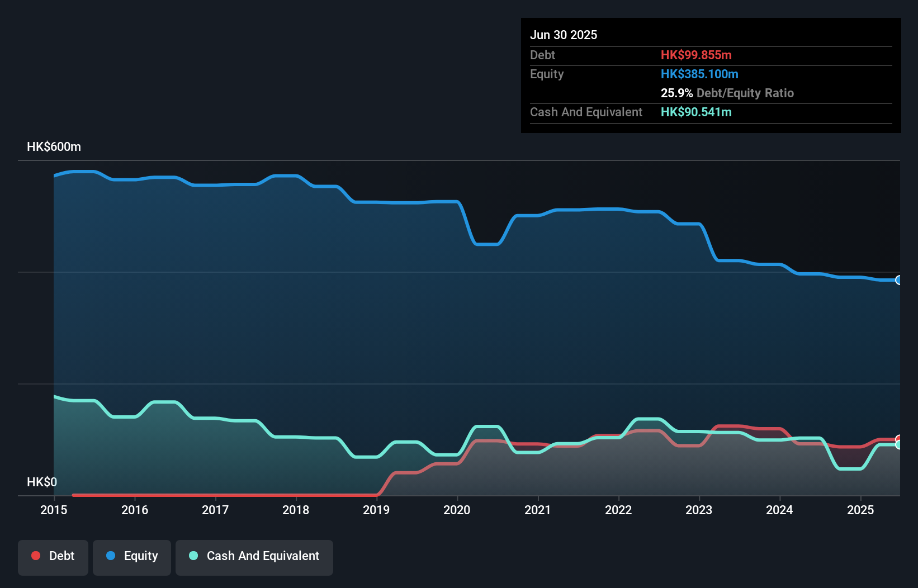Click the 2020 year label on the axis
This screenshot has width=918, height=588.
457,510
